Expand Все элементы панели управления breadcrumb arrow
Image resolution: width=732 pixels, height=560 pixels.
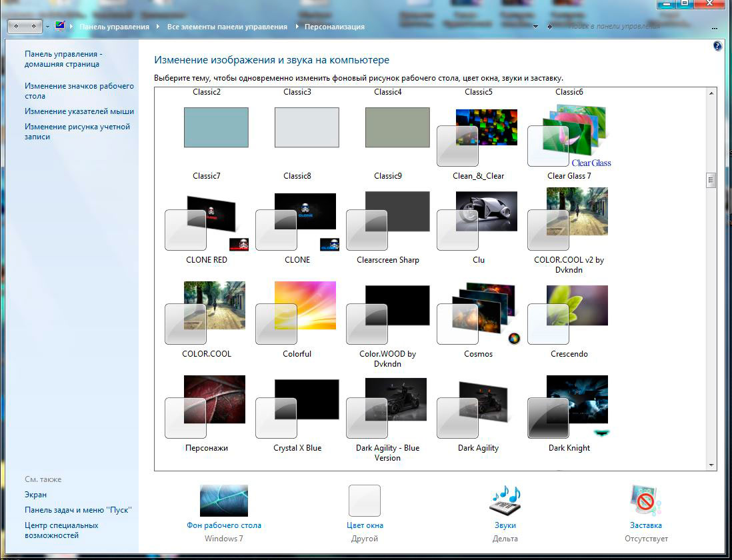[x=297, y=27]
